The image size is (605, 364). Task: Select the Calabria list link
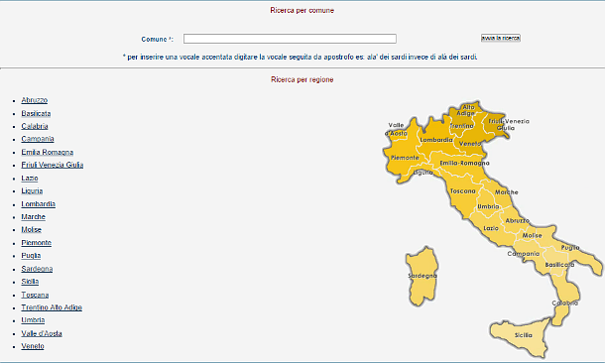[35, 126]
